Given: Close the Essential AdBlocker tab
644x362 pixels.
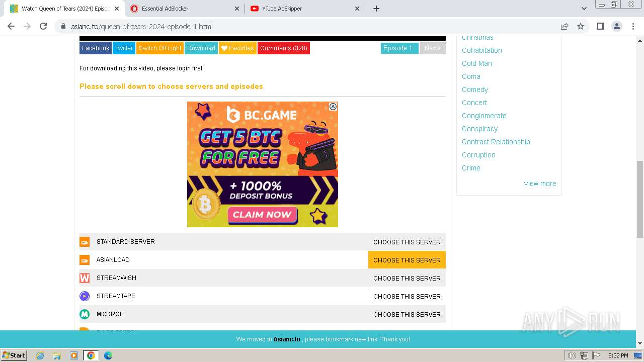Looking at the screenshot, I should (x=237, y=9).
